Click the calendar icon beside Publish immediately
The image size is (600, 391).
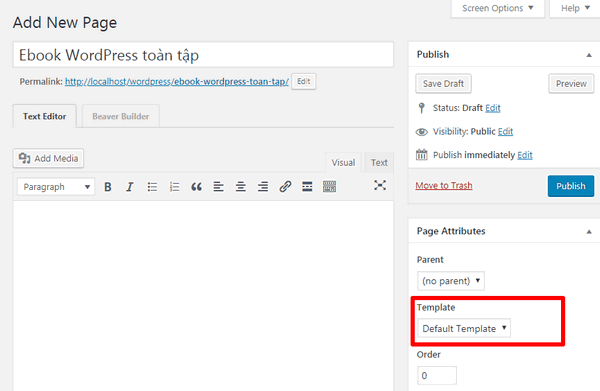[422, 155]
